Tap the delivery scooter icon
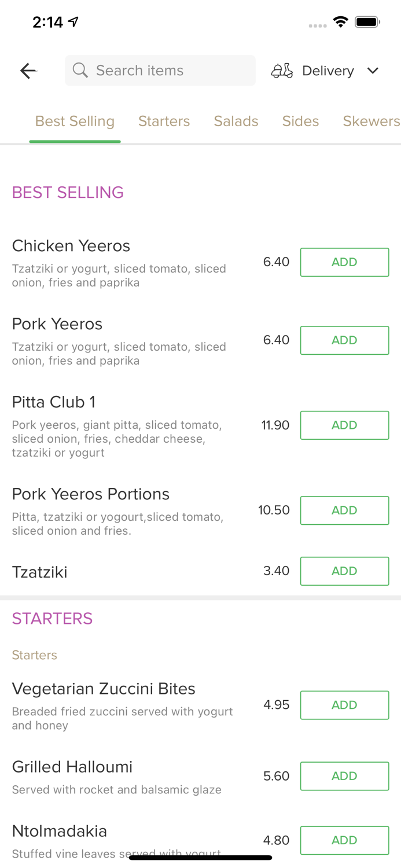Image resolution: width=401 pixels, height=868 pixels. pyautogui.click(x=282, y=71)
